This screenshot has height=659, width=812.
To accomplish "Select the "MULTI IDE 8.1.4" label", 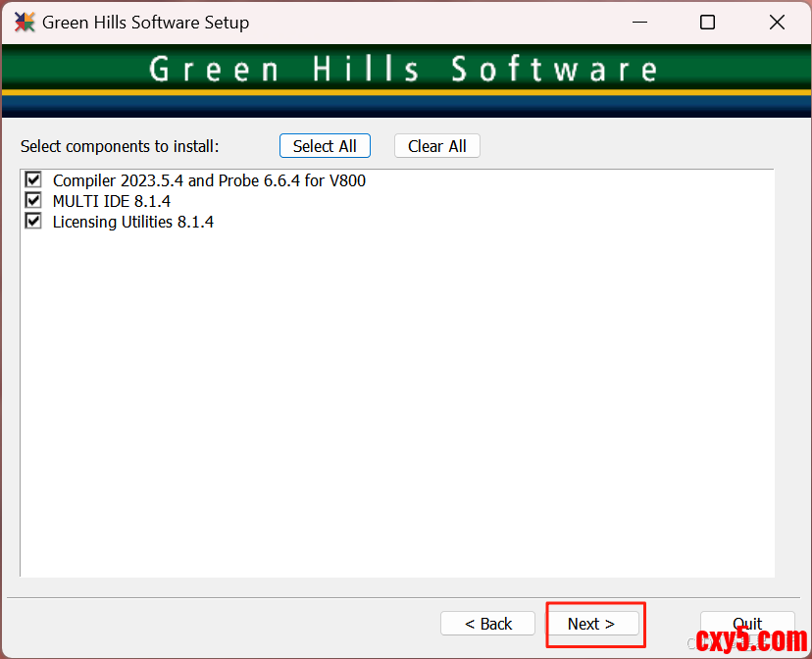I will pos(112,201).
